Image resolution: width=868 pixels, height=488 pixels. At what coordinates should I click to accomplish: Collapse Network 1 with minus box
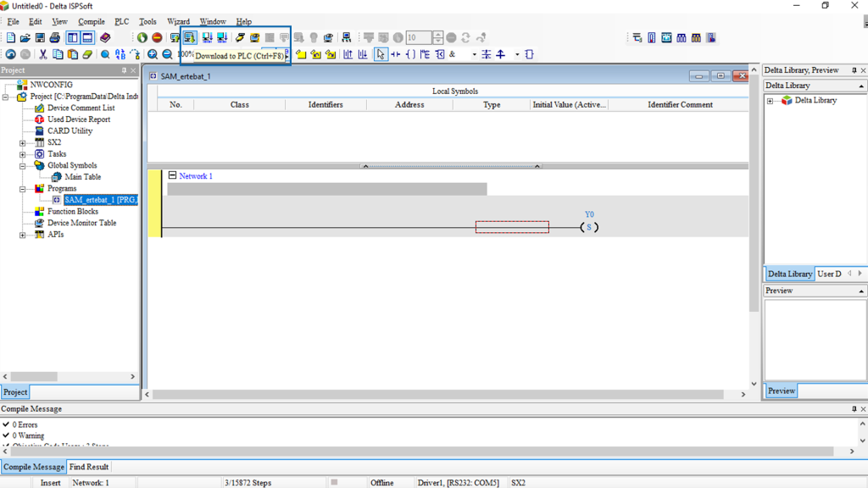click(172, 175)
